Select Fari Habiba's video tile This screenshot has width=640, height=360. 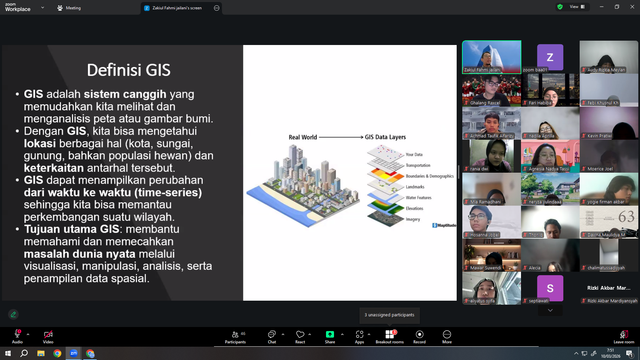click(x=550, y=90)
